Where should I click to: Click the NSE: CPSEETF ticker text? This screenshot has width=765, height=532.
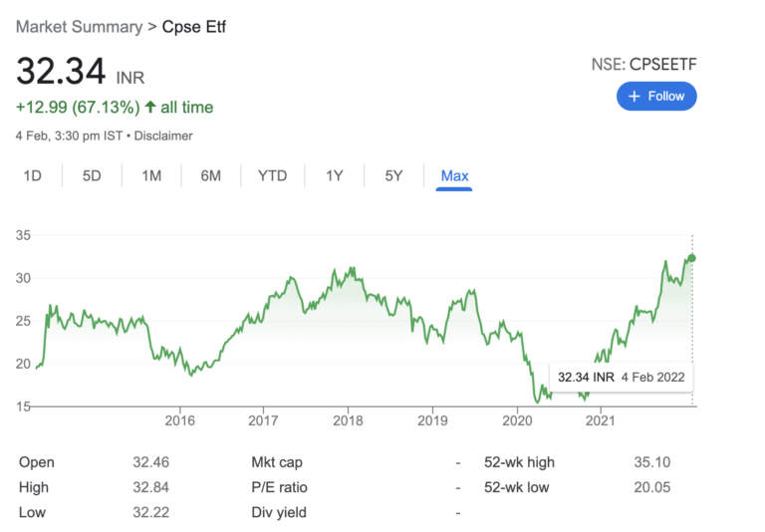(x=644, y=65)
